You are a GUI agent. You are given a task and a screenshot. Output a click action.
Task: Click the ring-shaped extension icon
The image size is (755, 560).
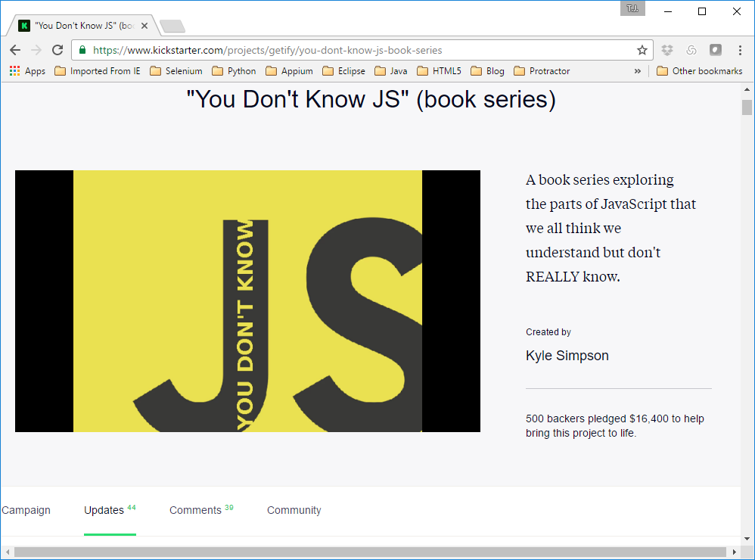pyautogui.click(x=691, y=50)
